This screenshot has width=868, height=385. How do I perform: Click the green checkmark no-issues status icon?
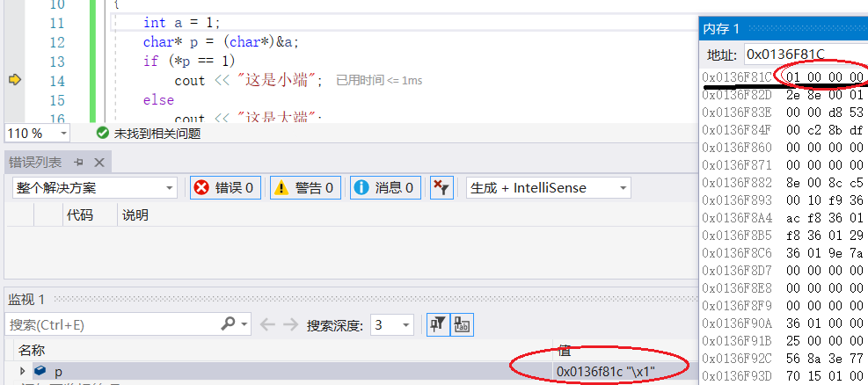[102, 133]
